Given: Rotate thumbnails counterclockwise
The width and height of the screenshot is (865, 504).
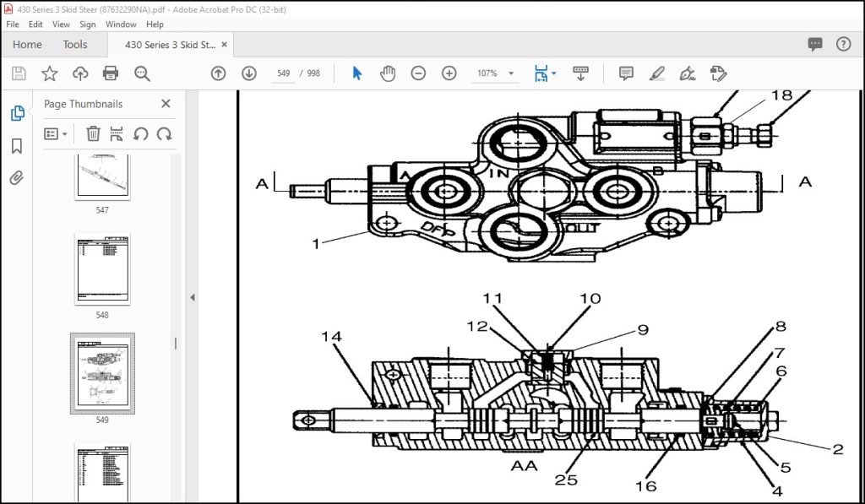Looking at the screenshot, I should pyautogui.click(x=141, y=133).
